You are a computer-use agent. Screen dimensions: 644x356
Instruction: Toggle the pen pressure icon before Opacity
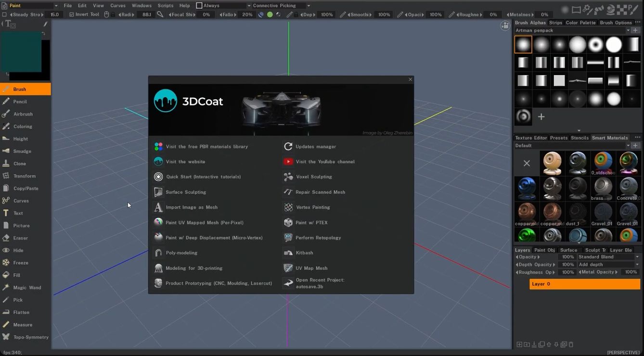(x=400, y=14)
